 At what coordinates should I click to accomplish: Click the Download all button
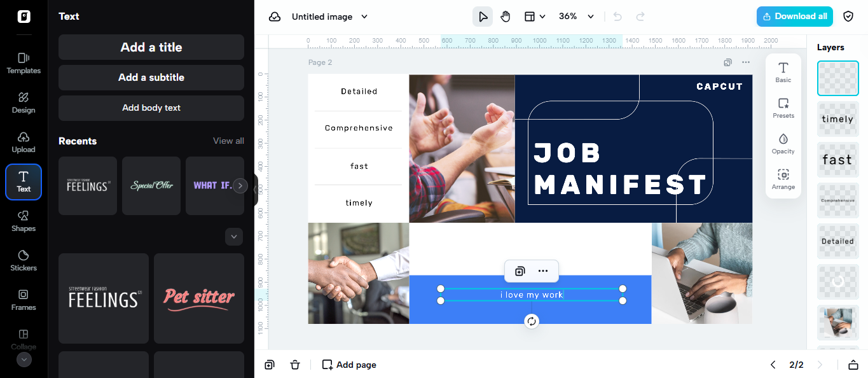(795, 17)
